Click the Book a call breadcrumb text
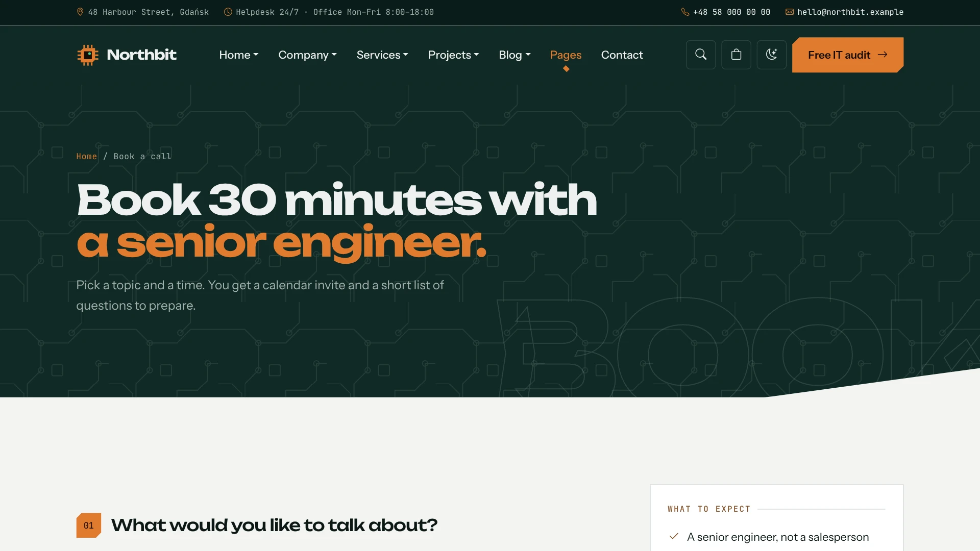Image resolution: width=980 pixels, height=551 pixels. pos(142,156)
